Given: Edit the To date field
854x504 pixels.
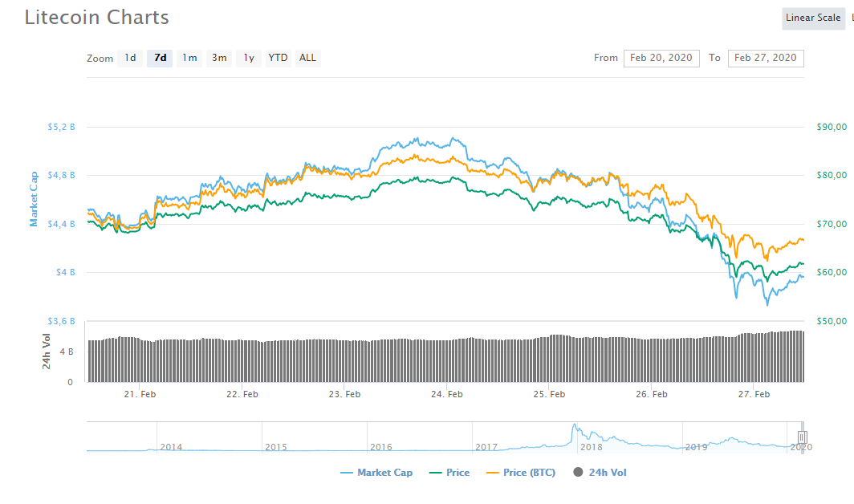Looking at the screenshot, I should pyautogui.click(x=765, y=58).
